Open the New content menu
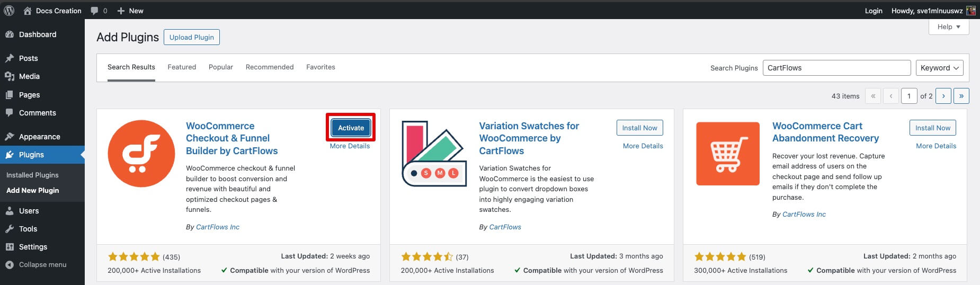980x285 pixels. click(130, 11)
